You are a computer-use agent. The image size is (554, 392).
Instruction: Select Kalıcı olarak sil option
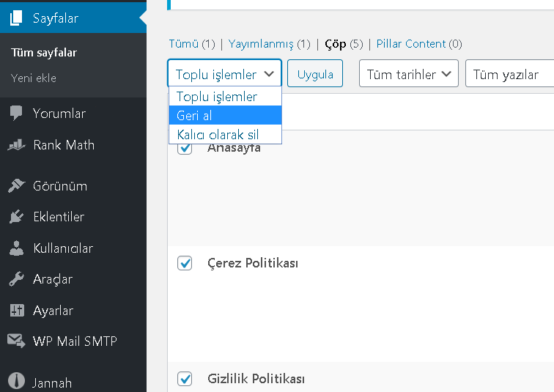[226, 134]
